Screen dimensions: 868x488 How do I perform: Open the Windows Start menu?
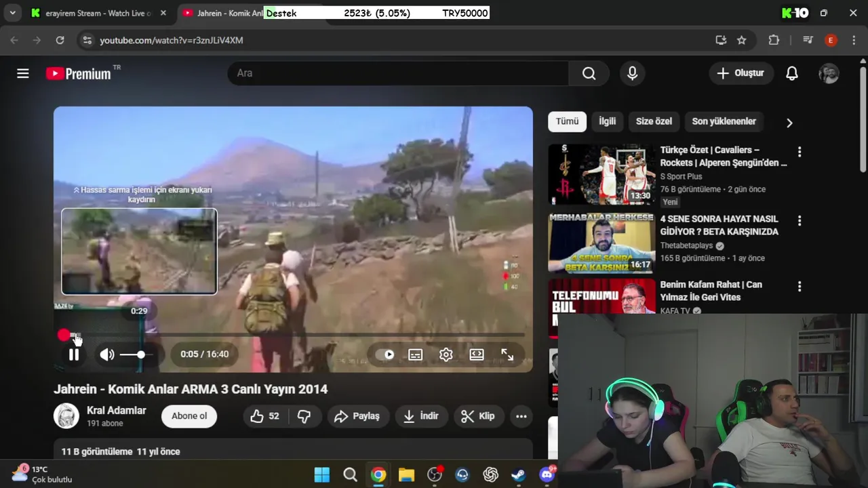click(x=322, y=474)
